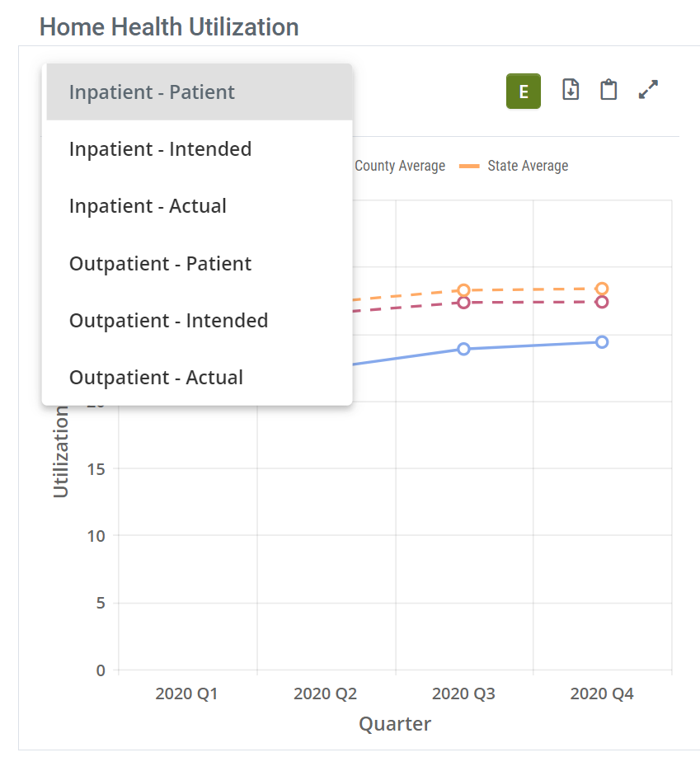Choose Outpatient - Actual in the dropdown list
This screenshot has width=700, height=757.
[x=155, y=377]
